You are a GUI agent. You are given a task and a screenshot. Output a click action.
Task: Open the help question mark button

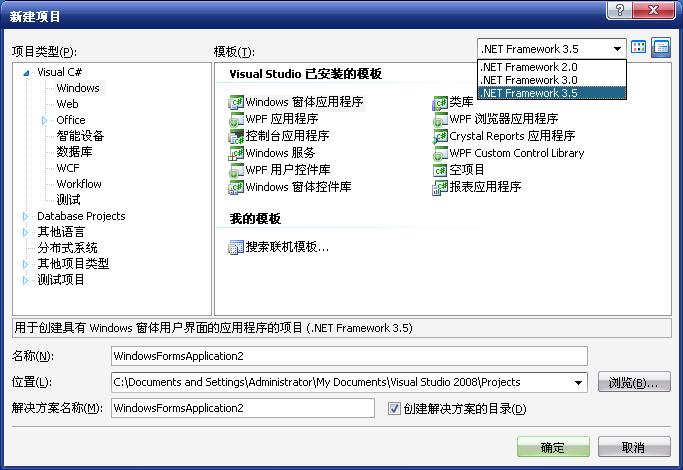[619, 10]
